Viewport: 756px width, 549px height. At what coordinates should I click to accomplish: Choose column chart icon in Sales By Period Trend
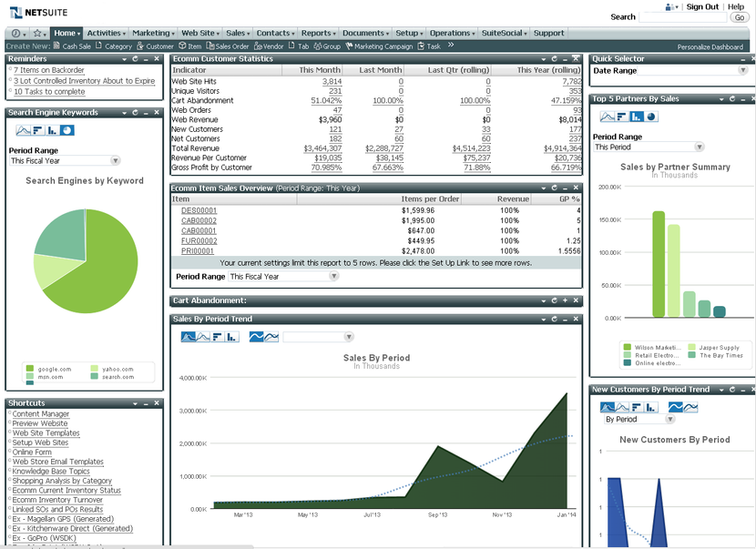click(x=232, y=337)
